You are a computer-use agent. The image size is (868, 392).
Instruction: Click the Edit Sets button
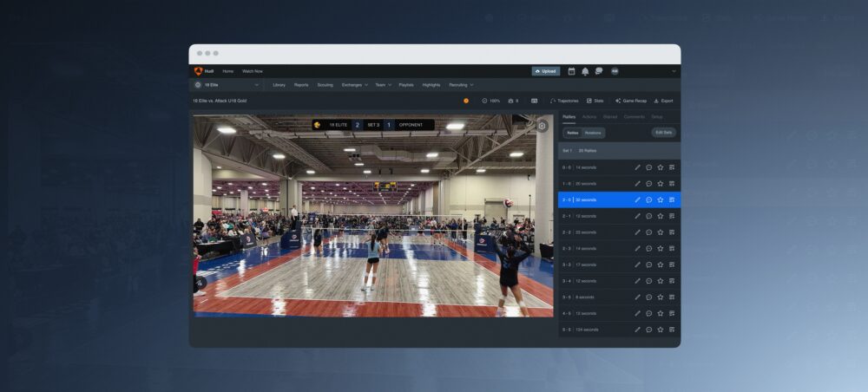click(663, 133)
